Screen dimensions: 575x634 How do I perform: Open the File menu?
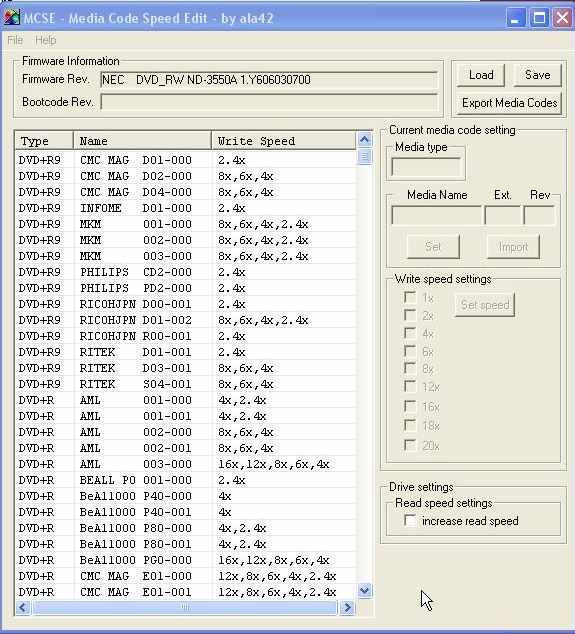[x=15, y=40]
